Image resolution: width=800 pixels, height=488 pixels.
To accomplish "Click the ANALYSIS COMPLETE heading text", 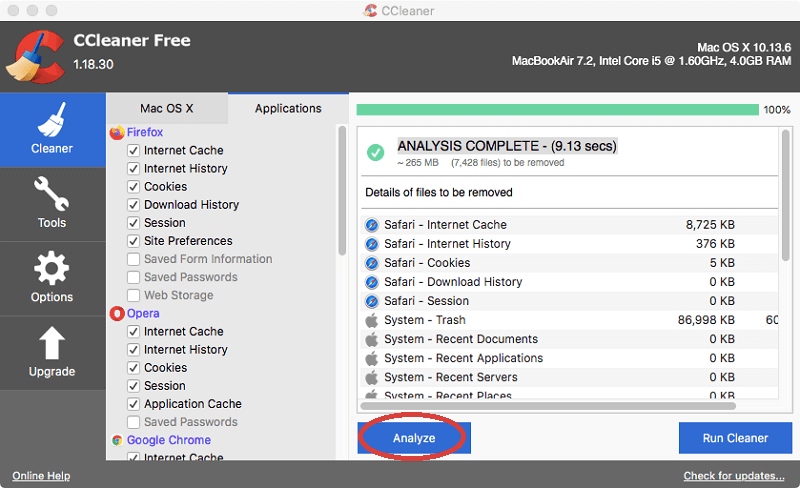I will pos(508,146).
